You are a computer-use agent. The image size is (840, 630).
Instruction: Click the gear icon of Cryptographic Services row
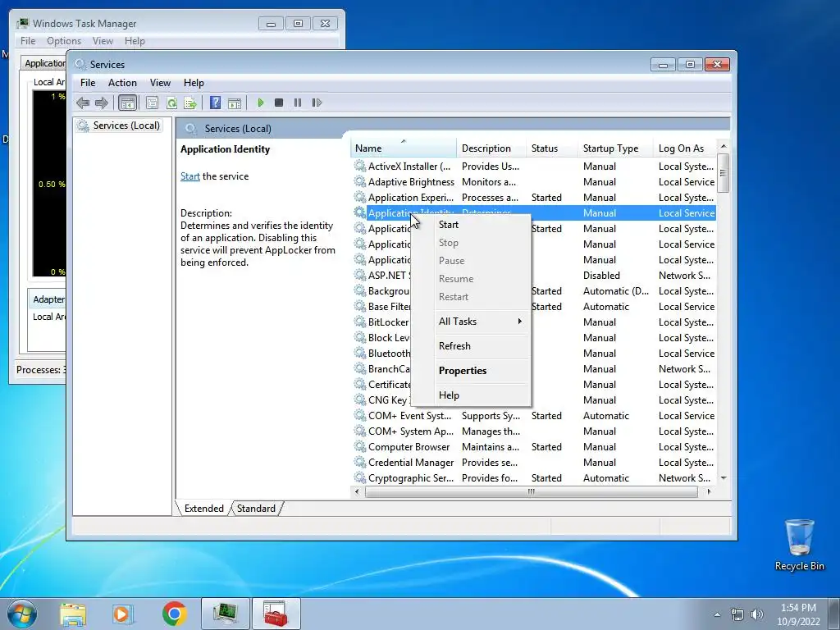tap(360, 478)
